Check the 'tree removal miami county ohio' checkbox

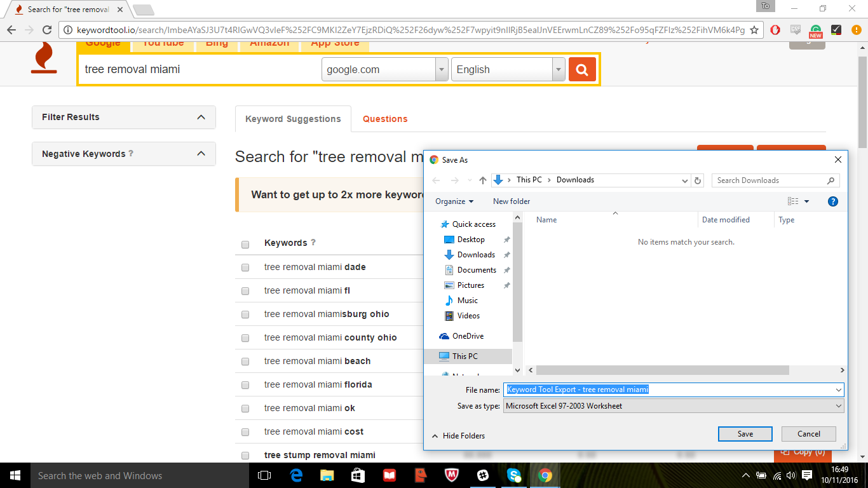[x=245, y=338]
